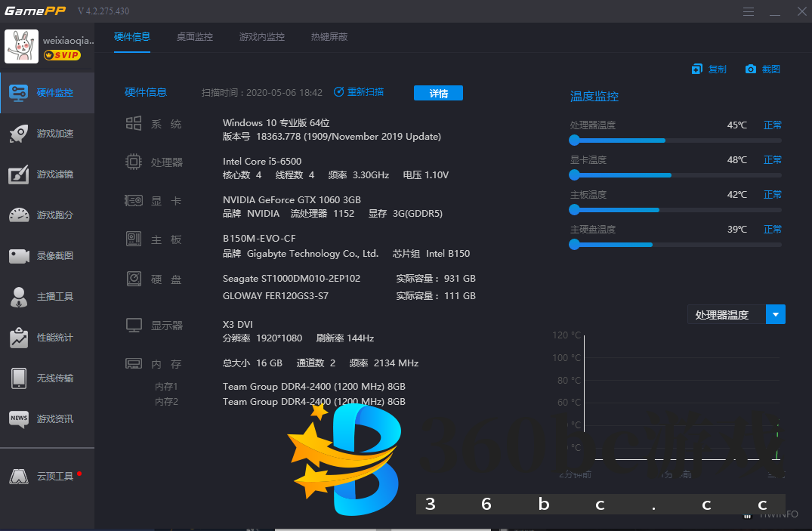
Task: Select the 游戏加速 sidebar icon
Action: [x=47, y=134]
